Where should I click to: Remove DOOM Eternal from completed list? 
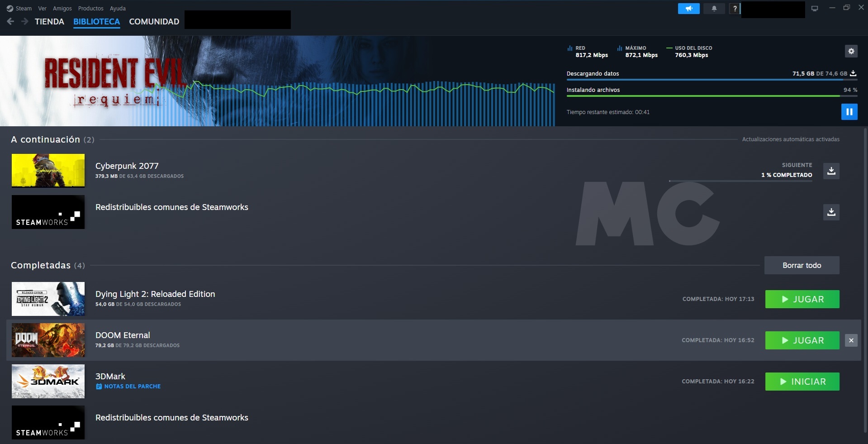(x=851, y=340)
